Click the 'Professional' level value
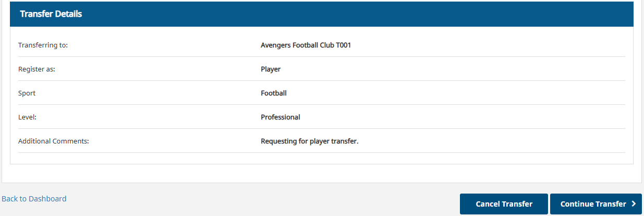644x216 pixels. pyautogui.click(x=281, y=117)
